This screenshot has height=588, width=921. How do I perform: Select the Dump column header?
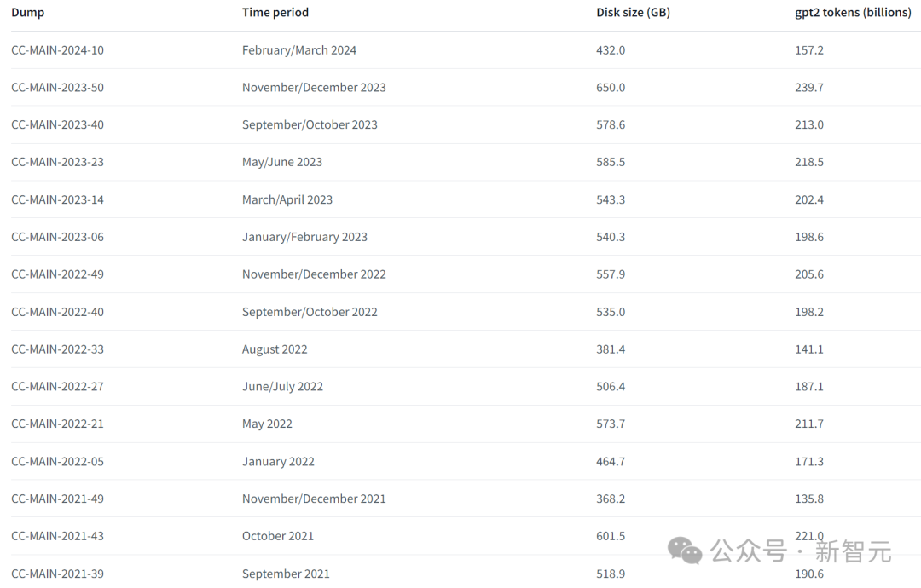[x=27, y=12]
